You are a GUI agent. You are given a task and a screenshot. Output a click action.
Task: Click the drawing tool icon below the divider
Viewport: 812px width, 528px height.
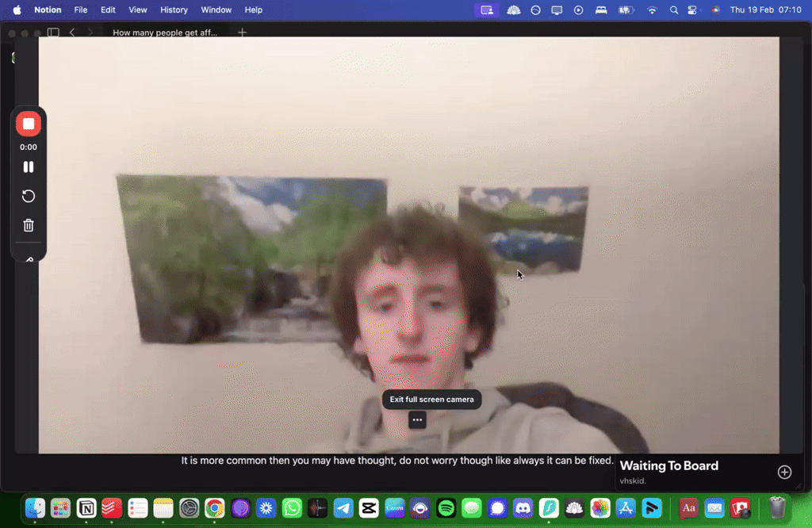pyautogui.click(x=29, y=258)
